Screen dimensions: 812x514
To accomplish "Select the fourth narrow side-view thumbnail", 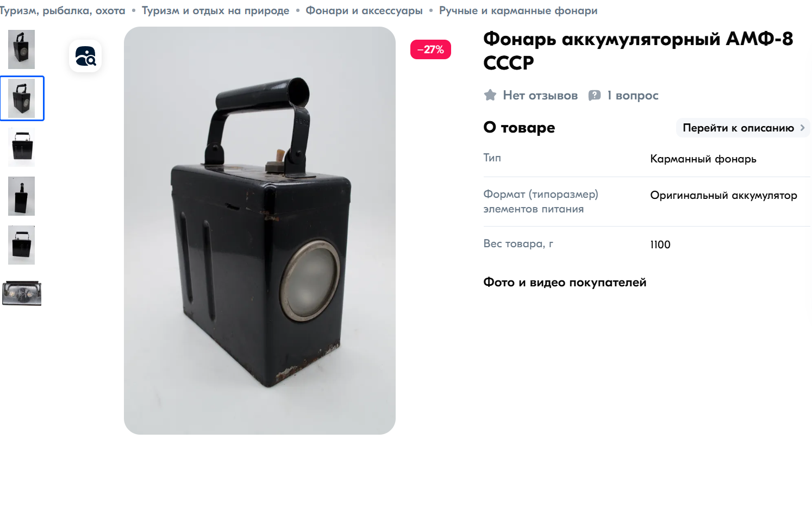I will tap(22, 196).
